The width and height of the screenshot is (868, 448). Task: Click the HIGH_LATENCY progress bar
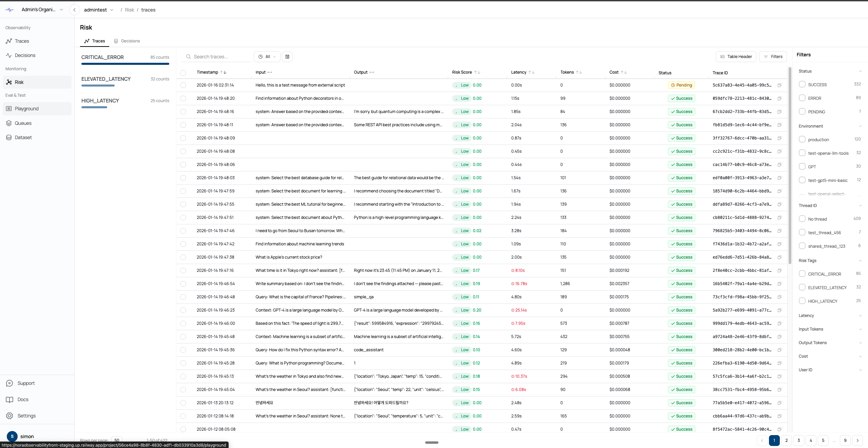point(94,107)
